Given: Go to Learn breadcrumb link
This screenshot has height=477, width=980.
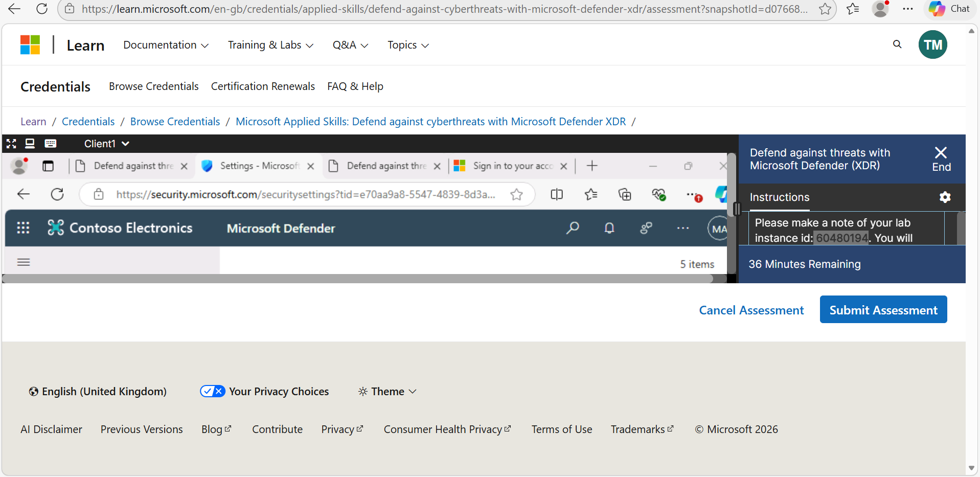Looking at the screenshot, I should [x=33, y=122].
